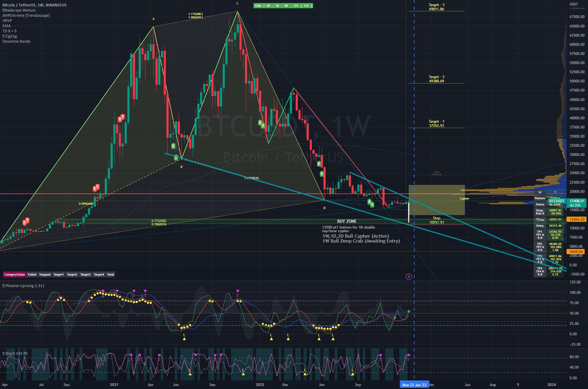Click the BTCUSDT symbol price tag
Screen dimensions: 588x389
[557, 201]
